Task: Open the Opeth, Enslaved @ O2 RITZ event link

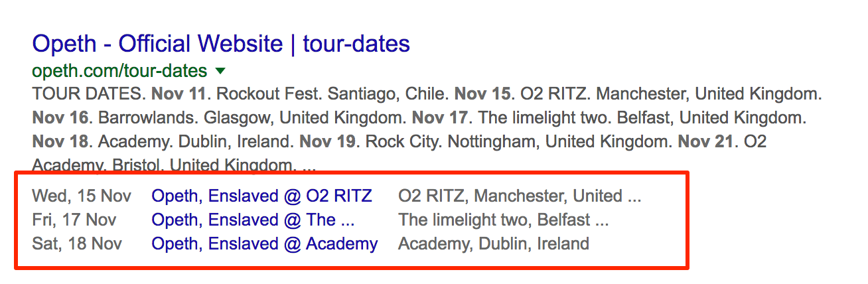Action: tap(261, 196)
